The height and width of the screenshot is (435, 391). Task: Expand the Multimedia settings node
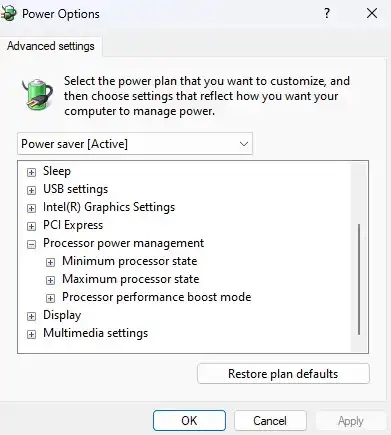[x=31, y=334]
